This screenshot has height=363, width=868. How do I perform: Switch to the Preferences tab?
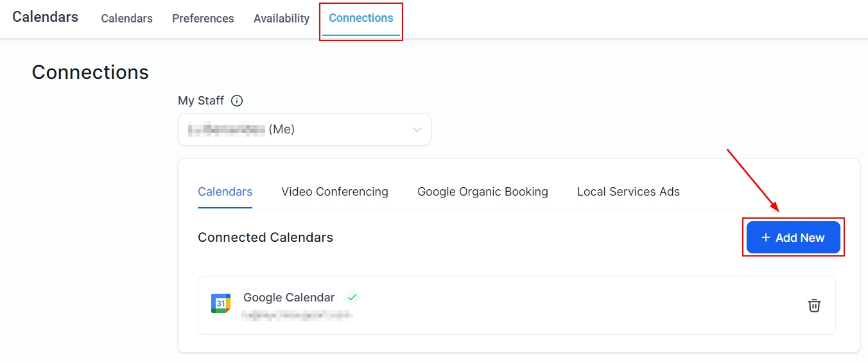click(x=203, y=19)
